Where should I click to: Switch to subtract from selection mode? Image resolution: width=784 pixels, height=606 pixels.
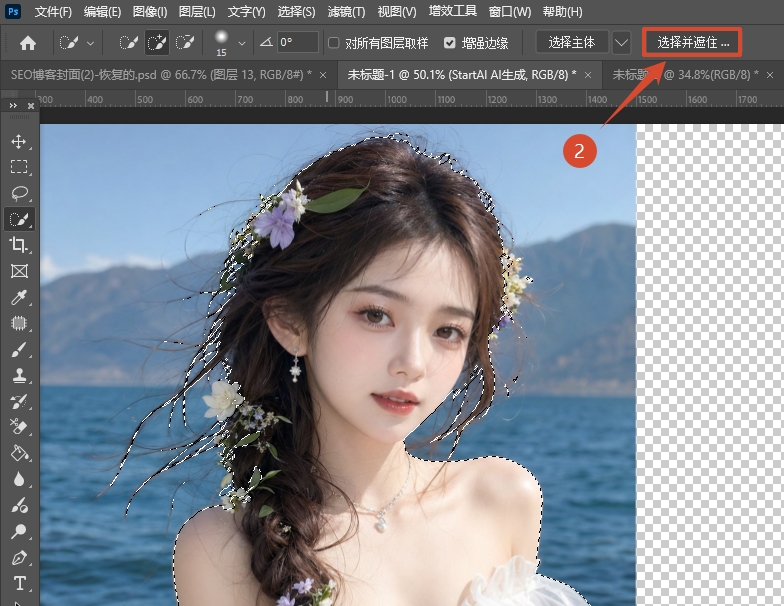(185, 43)
